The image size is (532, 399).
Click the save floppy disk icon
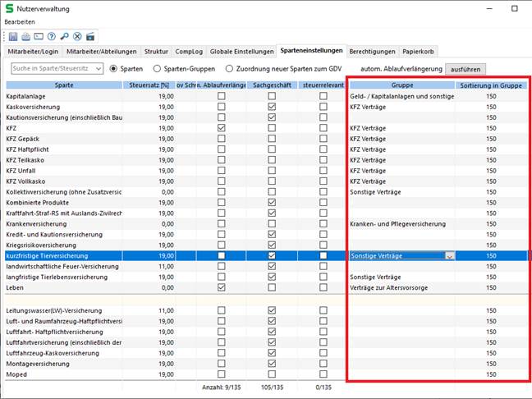point(13,36)
